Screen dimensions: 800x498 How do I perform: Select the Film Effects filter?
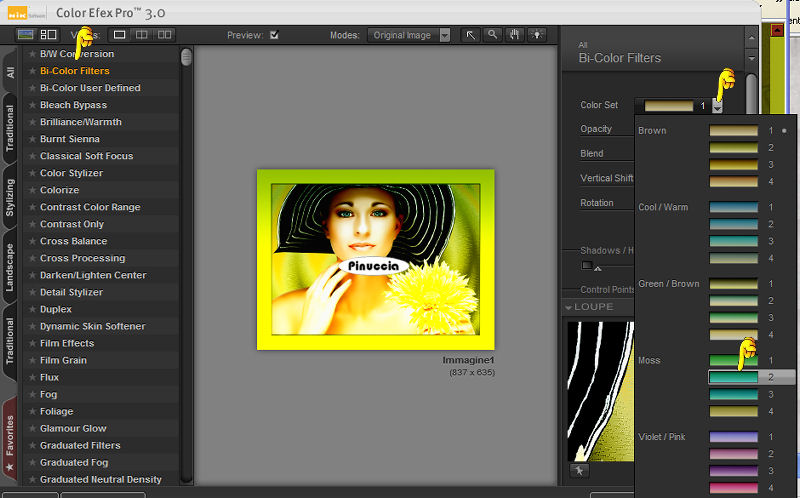pos(67,343)
